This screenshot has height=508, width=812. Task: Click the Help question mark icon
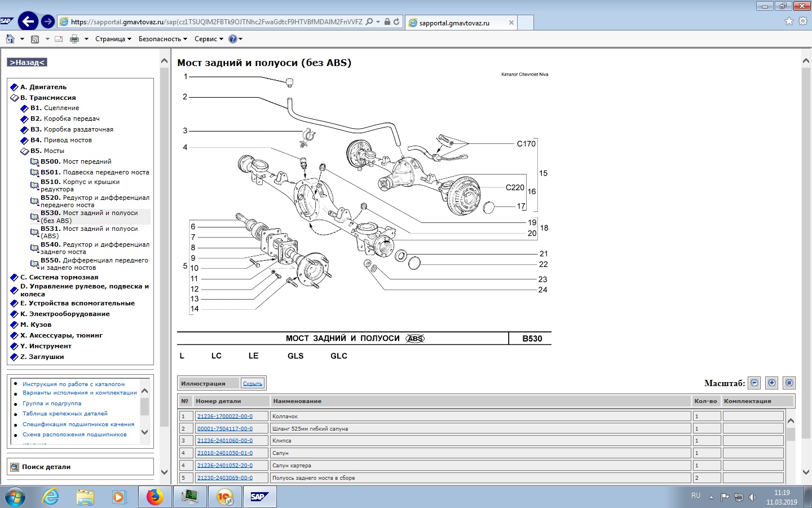pyautogui.click(x=233, y=39)
